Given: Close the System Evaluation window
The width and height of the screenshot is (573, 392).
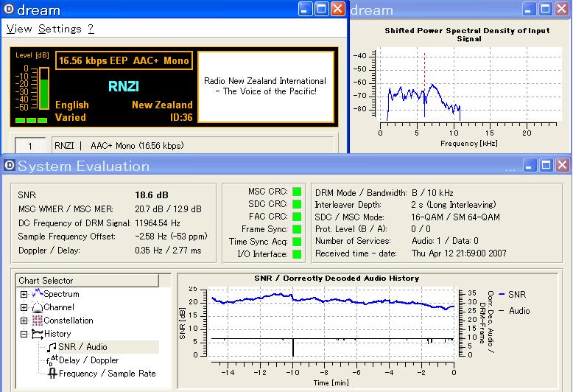Looking at the screenshot, I should pos(563,165).
